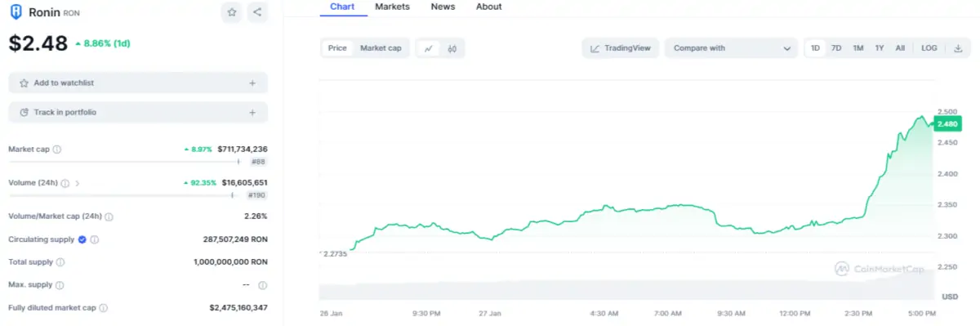980x326 pixels.
Task: Open the About tab
Action: [x=488, y=7]
